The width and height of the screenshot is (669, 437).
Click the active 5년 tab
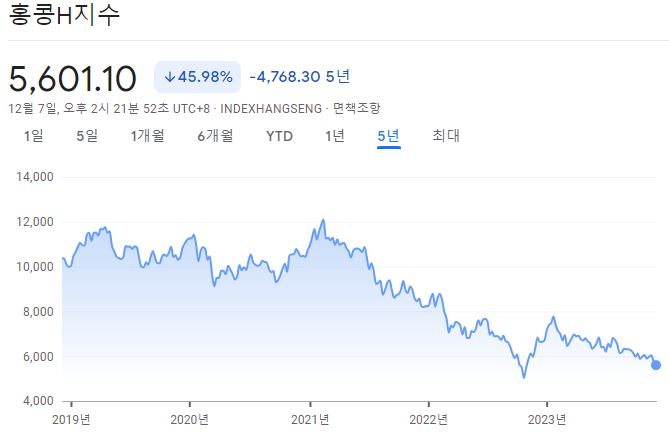[x=388, y=136]
